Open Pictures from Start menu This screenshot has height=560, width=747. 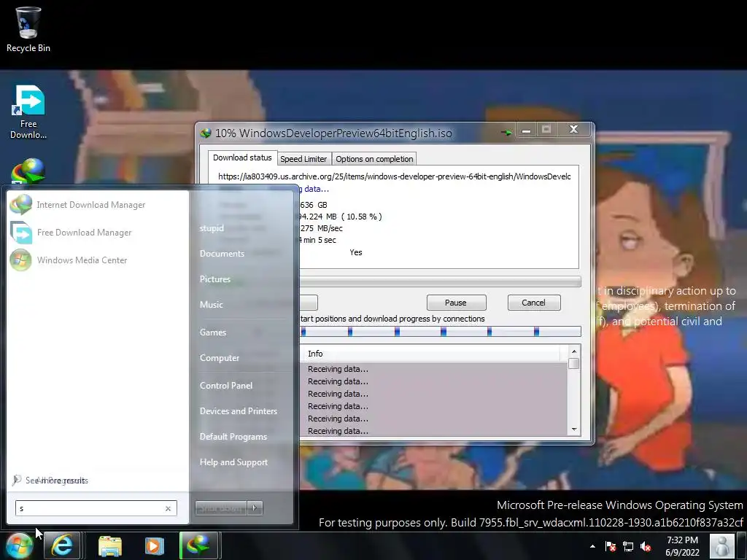pyautogui.click(x=215, y=279)
